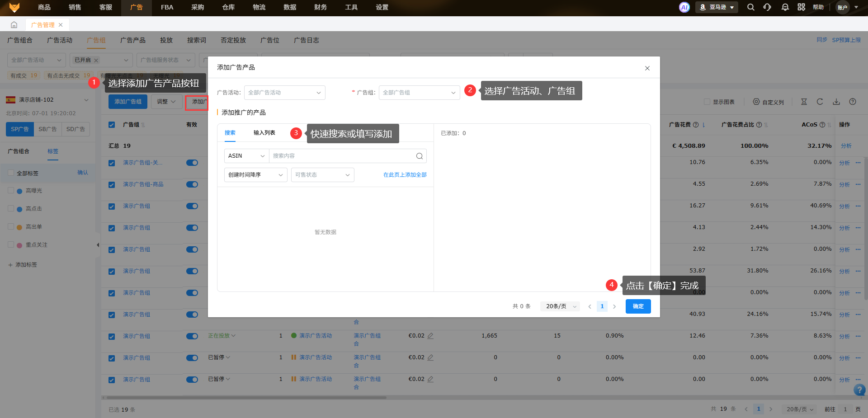Image resolution: width=868 pixels, height=418 pixels.
Task: Open the 广告活动 dropdown in dialog
Action: pos(284,93)
